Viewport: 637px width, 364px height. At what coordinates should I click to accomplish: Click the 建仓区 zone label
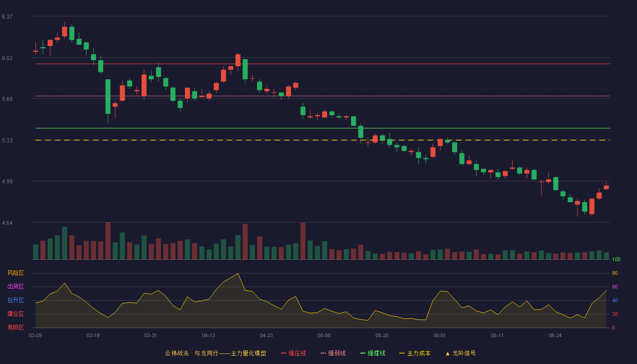pos(15,314)
